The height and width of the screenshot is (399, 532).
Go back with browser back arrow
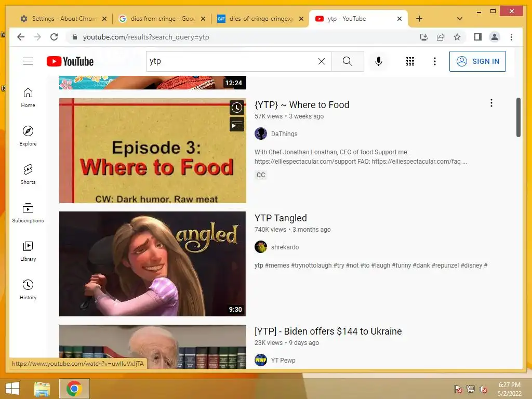21,37
